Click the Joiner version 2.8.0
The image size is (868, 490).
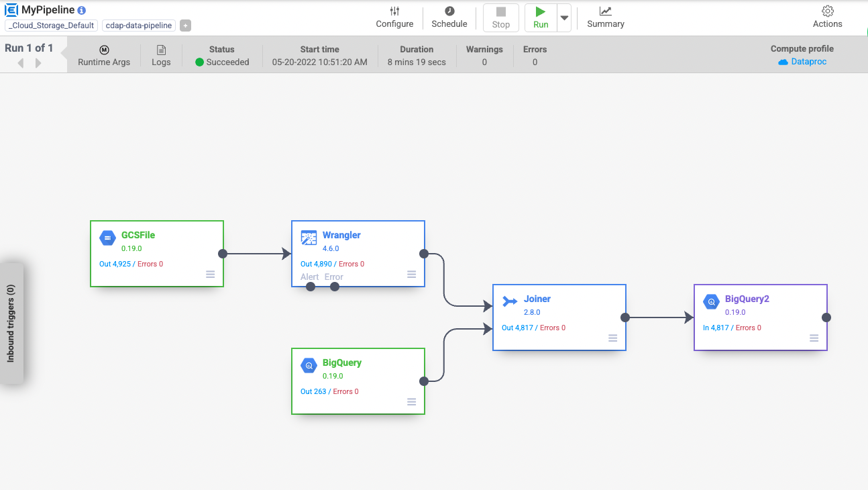click(x=532, y=312)
